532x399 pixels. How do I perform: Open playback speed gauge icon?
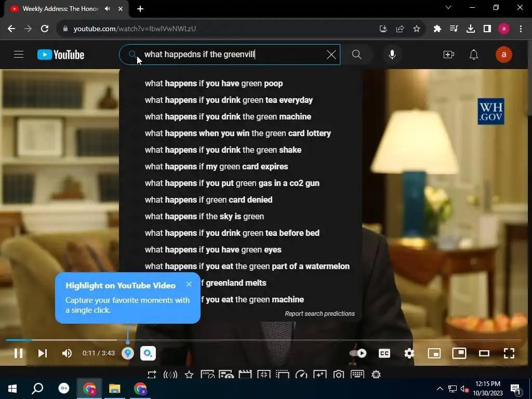pos(301,375)
